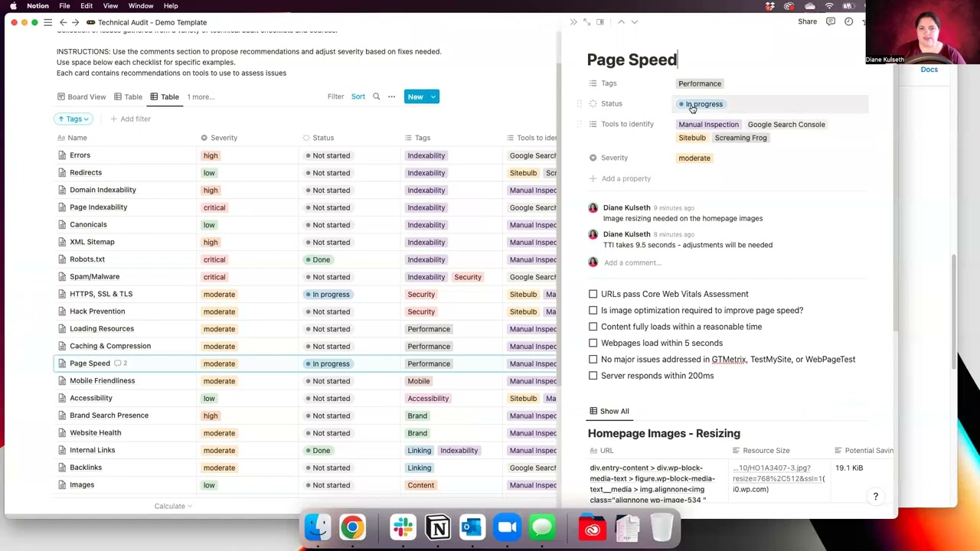This screenshot has height=551, width=980.
Task: Click the Sort button
Action: tap(358, 97)
